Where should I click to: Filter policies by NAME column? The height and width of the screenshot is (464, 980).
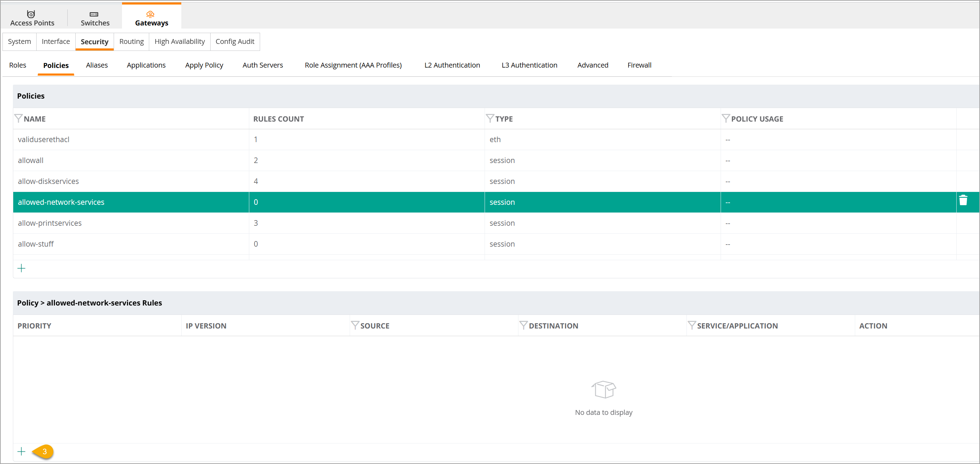pos(18,118)
